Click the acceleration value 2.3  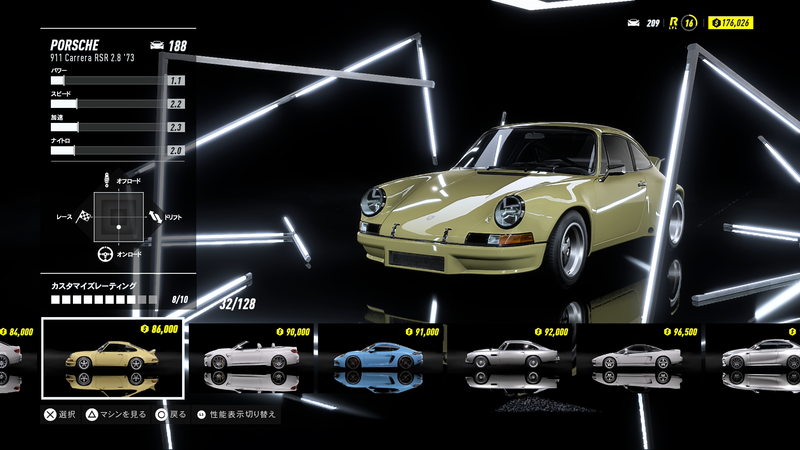[x=176, y=127]
